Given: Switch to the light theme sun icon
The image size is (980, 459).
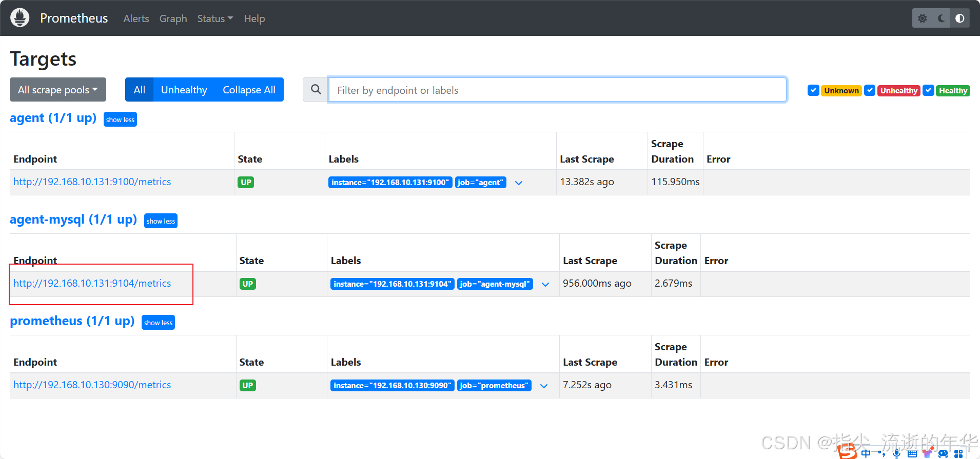Looking at the screenshot, I should click(x=923, y=18).
